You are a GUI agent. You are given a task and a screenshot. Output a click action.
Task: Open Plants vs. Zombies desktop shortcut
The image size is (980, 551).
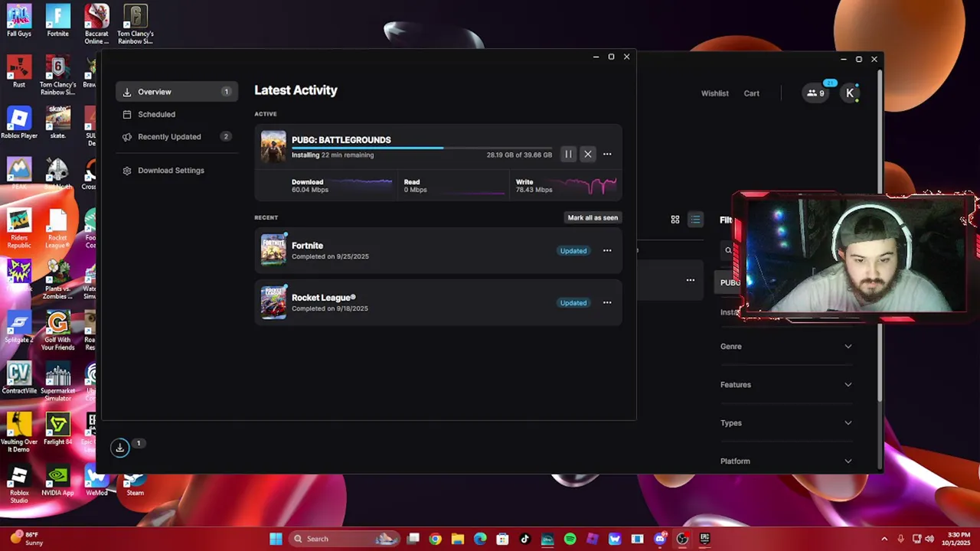pyautogui.click(x=58, y=279)
